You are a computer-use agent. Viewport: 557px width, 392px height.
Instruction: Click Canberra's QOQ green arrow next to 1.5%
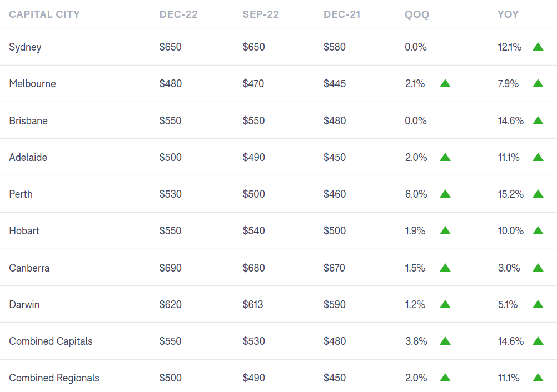tap(445, 268)
